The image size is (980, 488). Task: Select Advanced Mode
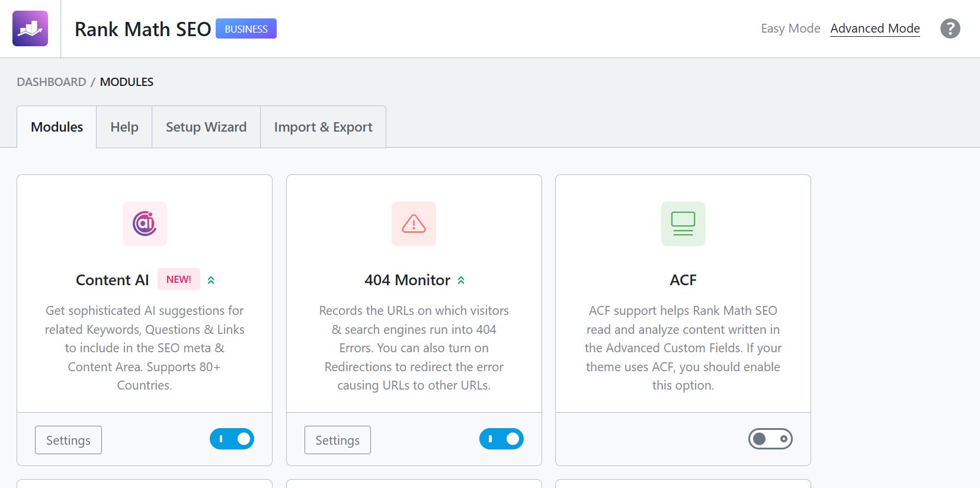(x=875, y=28)
